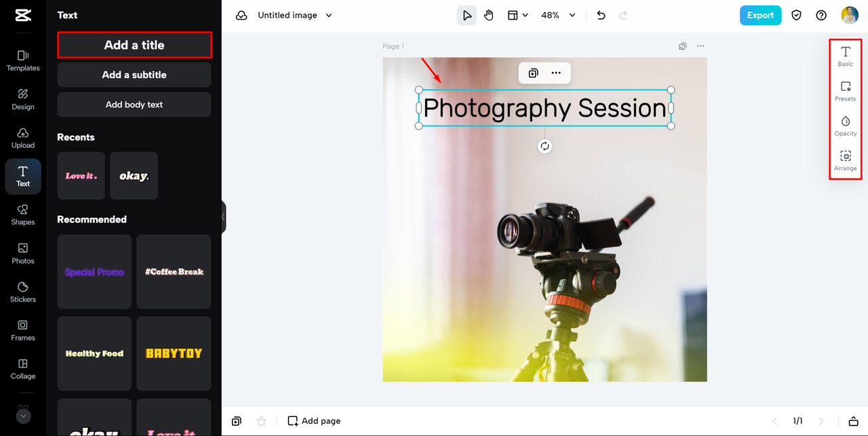This screenshot has height=436, width=868.
Task: Click the Export button
Action: (761, 15)
